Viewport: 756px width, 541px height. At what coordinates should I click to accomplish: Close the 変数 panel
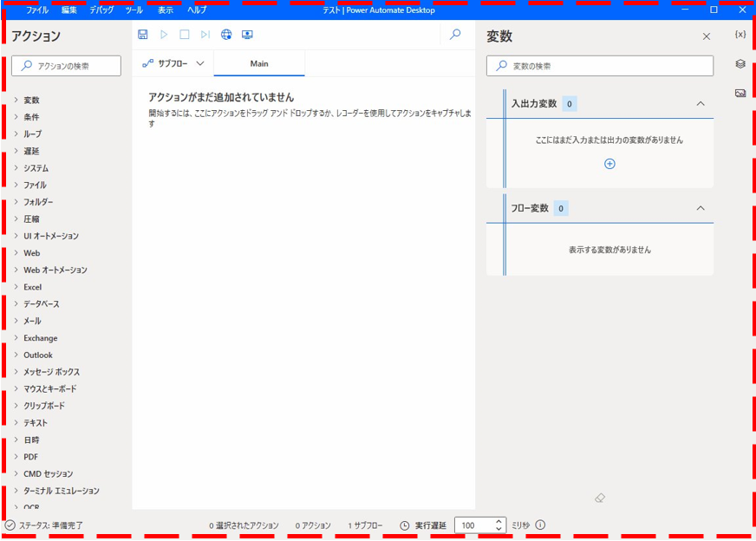[x=707, y=36]
